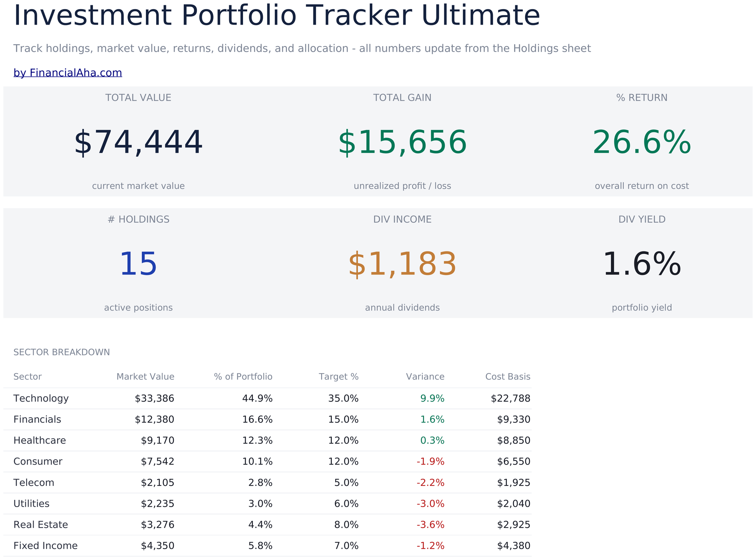Select Healthcare variance 0.3% cell
Viewport: 756px width, 560px height.
tap(432, 441)
